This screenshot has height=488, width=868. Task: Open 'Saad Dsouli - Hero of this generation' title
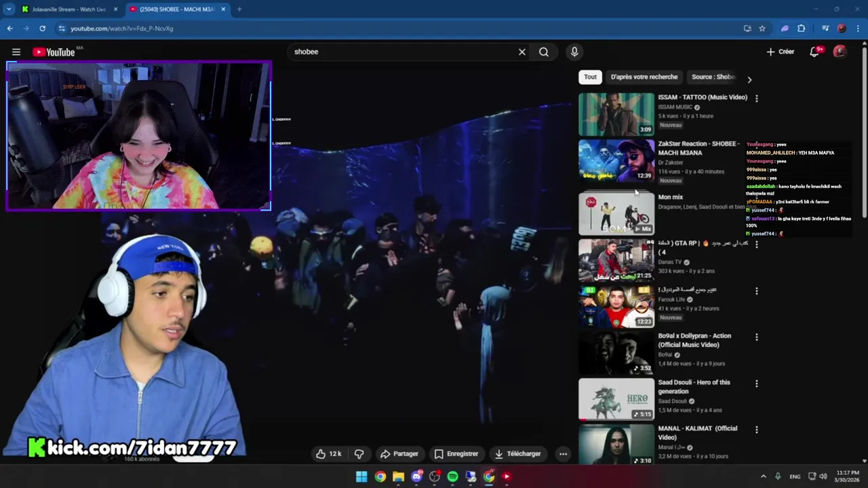[694, 386]
